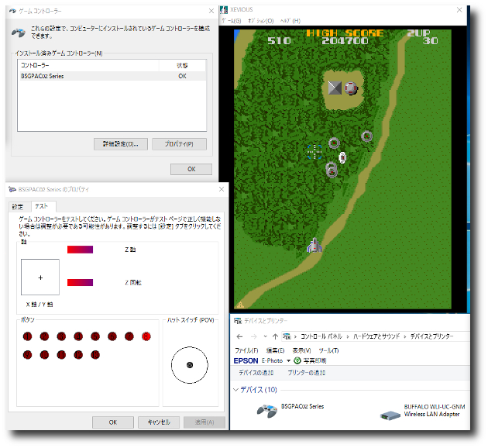Viewport: 488px width, 448px height.
Task: Collapse the デバイス (10) section chevron
Action: pyautogui.click(x=237, y=389)
